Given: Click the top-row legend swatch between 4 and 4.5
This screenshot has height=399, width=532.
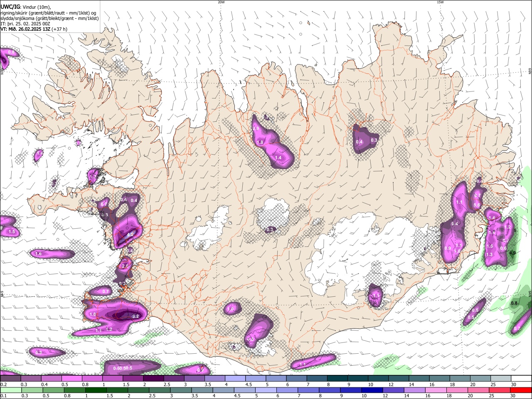Looking at the screenshot, I should (235, 379).
